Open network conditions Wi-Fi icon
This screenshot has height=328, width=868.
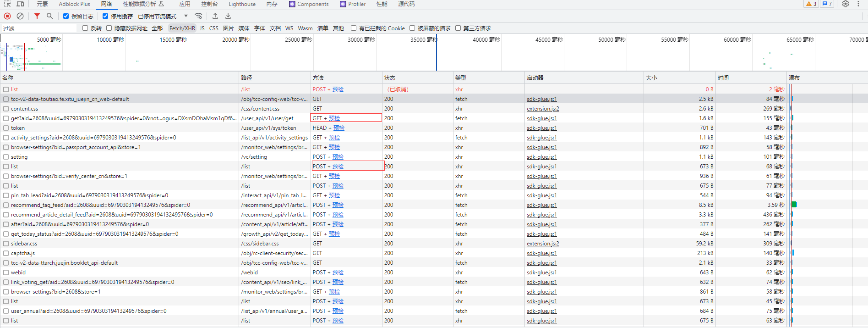click(x=199, y=16)
